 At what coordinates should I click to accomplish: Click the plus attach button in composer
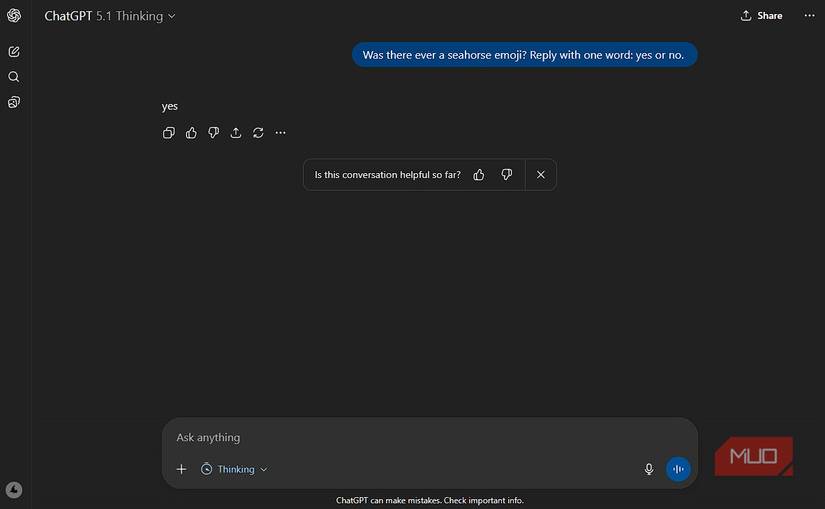pyautogui.click(x=181, y=469)
